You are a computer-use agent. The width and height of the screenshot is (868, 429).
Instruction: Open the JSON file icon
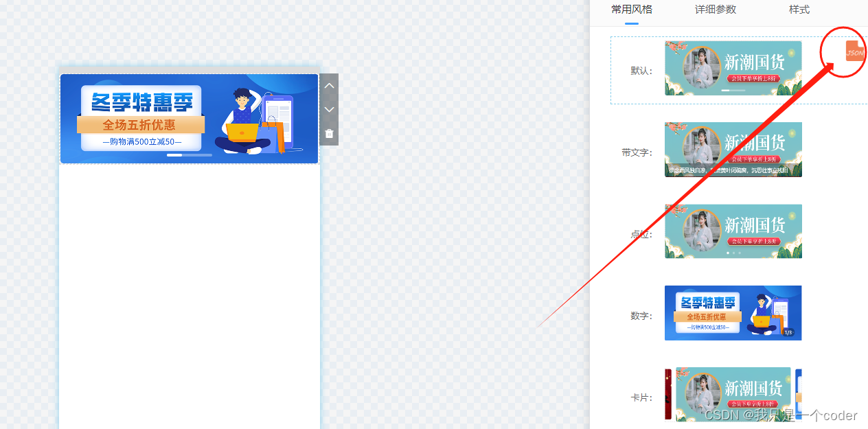(855, 51)
